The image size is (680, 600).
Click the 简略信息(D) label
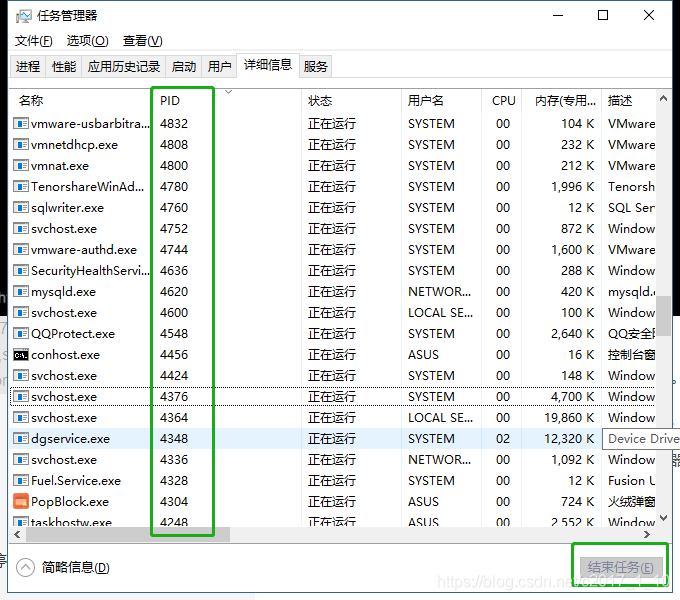pos(75,567)
